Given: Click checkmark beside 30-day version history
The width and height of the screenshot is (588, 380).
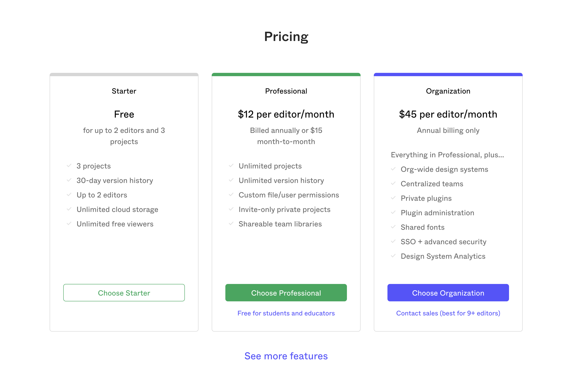Looking at the screenshot, I should pyautogui.click(x=69, y=180).
